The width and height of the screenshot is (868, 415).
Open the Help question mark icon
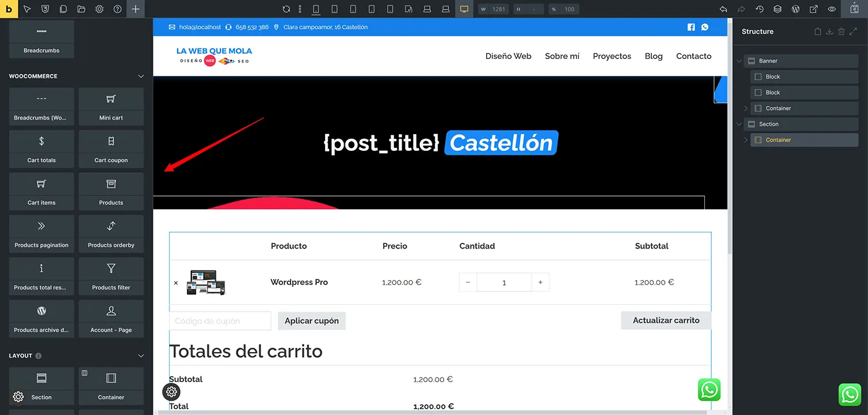[117, 9]
